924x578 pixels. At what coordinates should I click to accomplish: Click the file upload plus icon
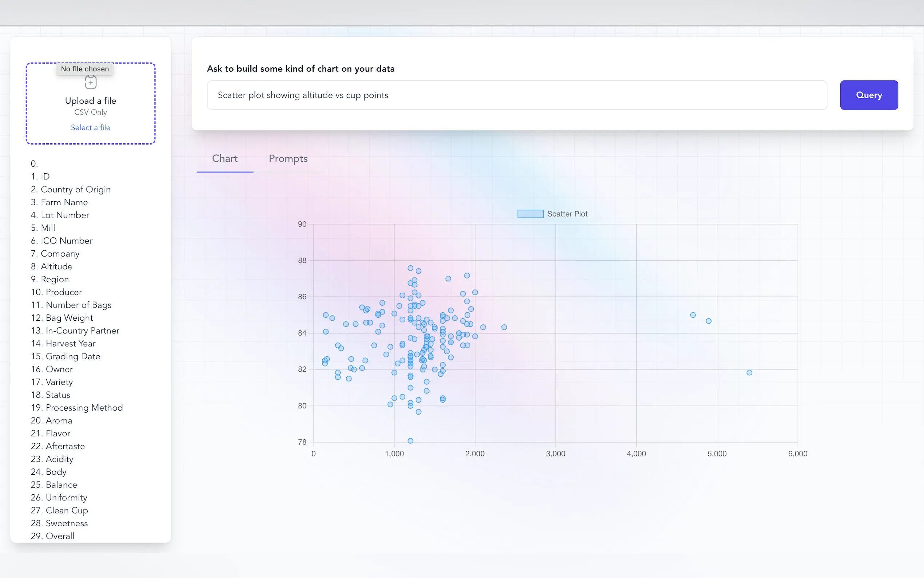click(91, 82)
